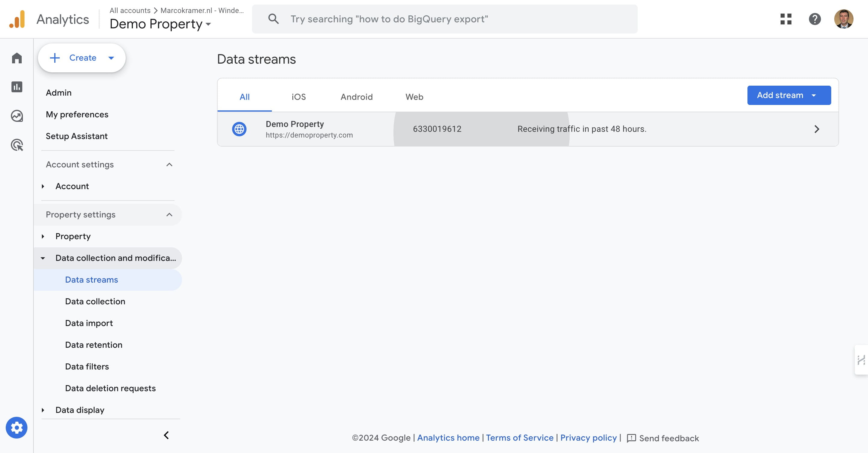Open the Privacy policy link
This screenshot has width=868, height=453.
click(588, 438)
